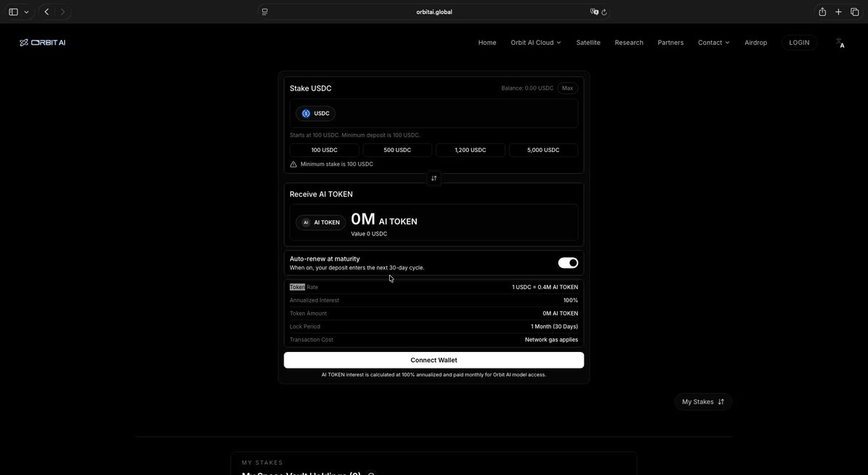868x475 pixels.
Task: Reload the page with the refresh icon
Action: [604, 12]
